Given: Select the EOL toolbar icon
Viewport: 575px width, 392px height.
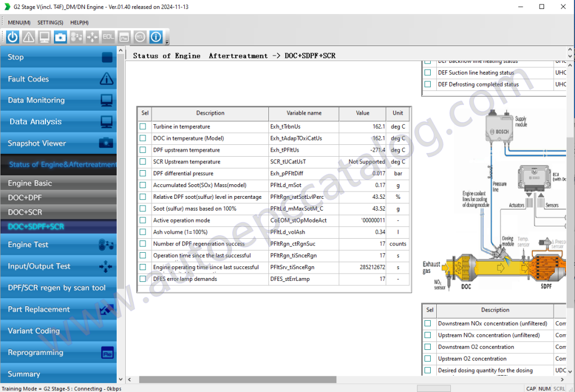Looking at the screenshot, I should (107, 37).
